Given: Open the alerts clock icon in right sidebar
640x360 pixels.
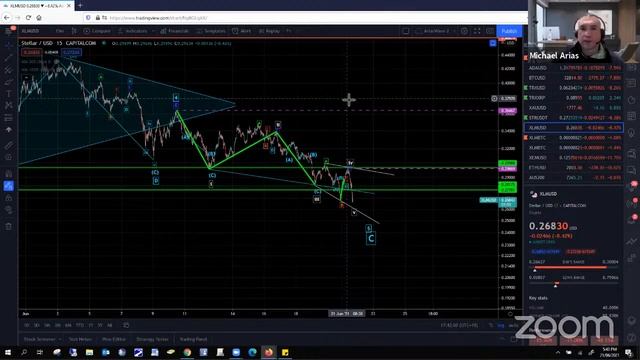Looking at the screenshot, I should (x=632, y=100).
